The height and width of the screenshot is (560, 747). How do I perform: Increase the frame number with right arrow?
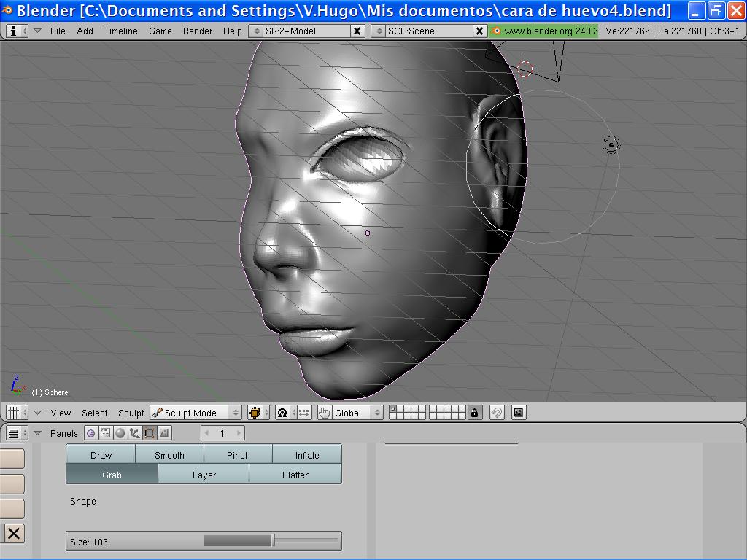point(239,433)
